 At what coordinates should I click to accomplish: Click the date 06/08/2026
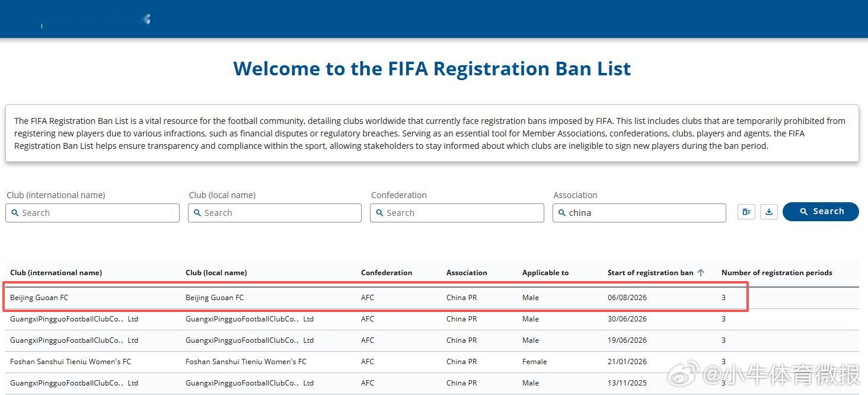click(x=627, y=298)
